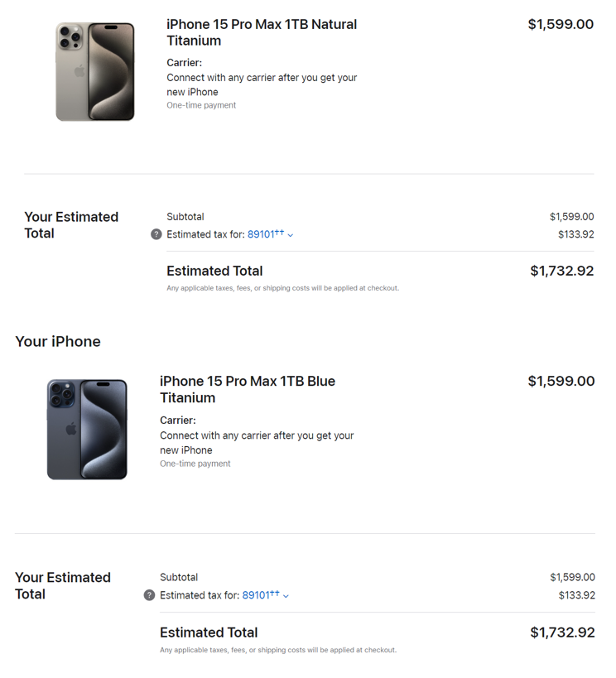Screen dimensions: 616x678
Task: Click the $1,599.00 price beside the Blue Titanium title
Action: point(561,381)
